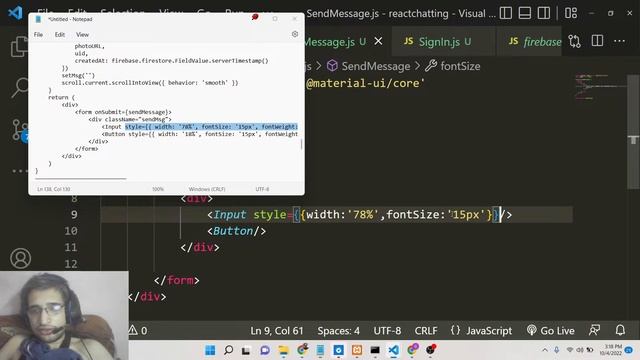Open the Notepad Edit menu
640x360 pixels.
[x=60, y=35]
